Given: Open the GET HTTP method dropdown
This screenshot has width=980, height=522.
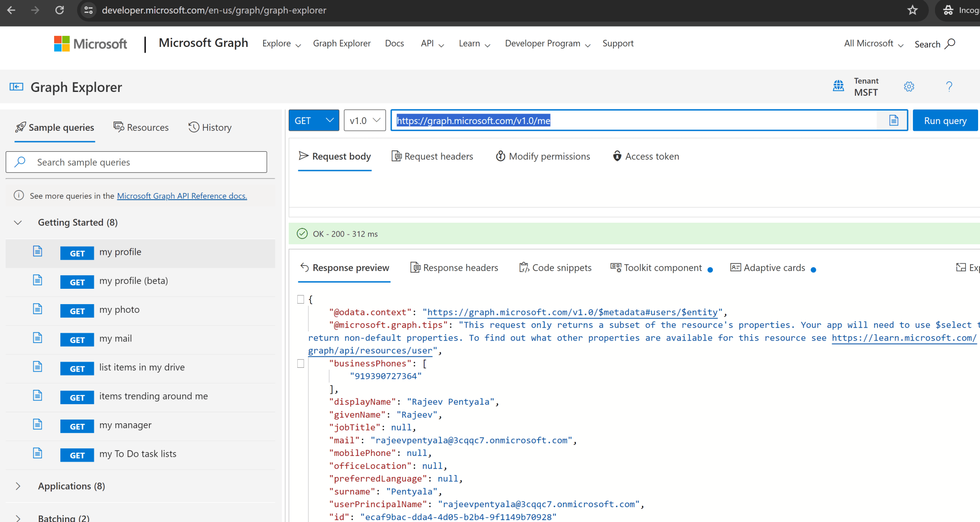Looking at the screenshot, I should 314,121.
